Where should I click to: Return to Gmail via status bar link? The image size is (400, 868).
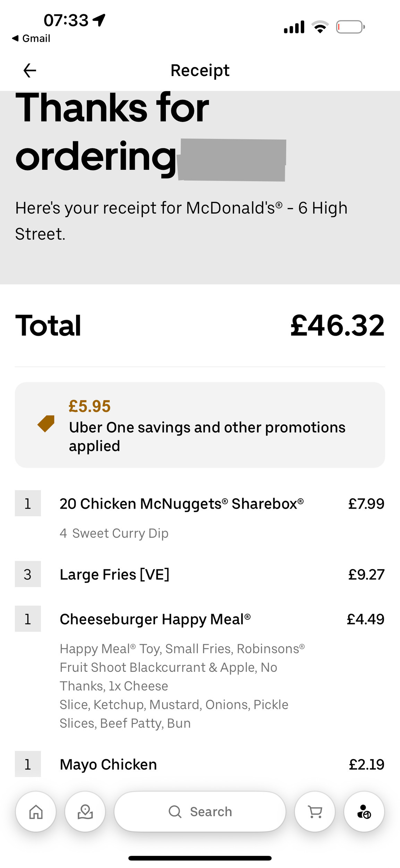[31, 38]
